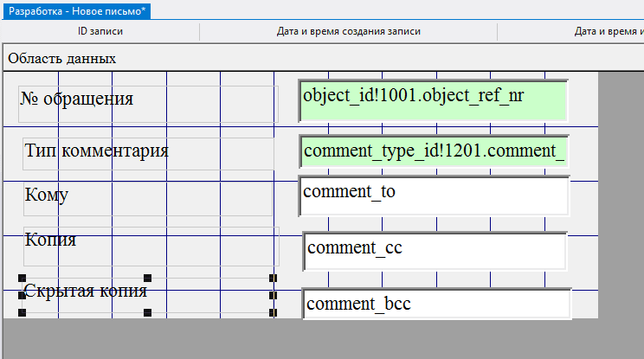Select the green comment_type_id field

[434, 151]
